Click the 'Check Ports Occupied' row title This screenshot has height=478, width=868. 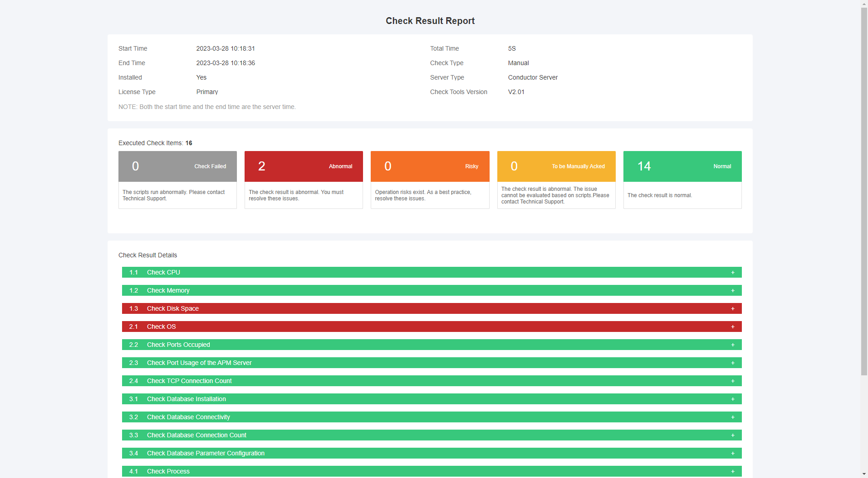[178, 345]
